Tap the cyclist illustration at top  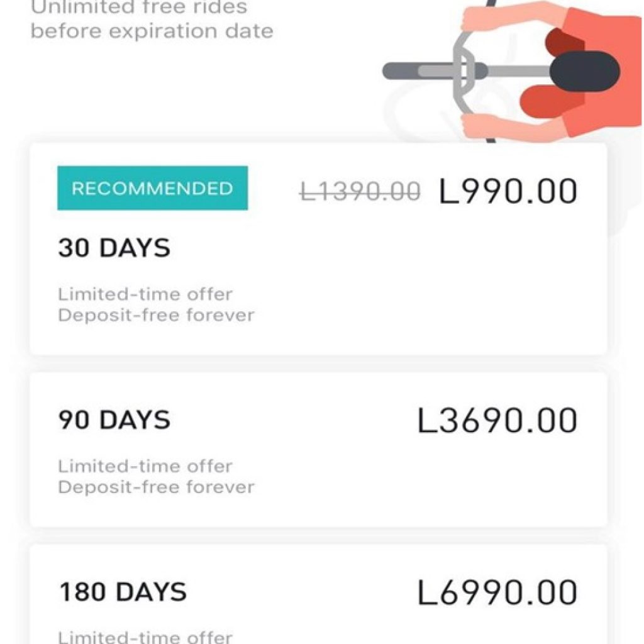[x=511, y=71]
